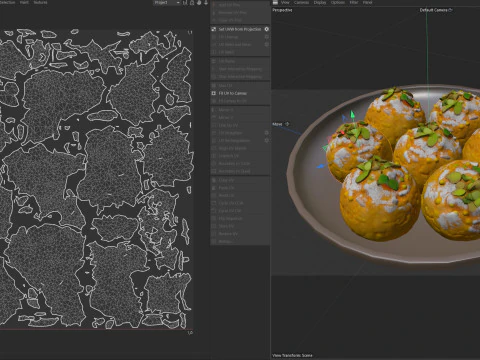Click the UV Relax tool entry

[x=240, y=52]
